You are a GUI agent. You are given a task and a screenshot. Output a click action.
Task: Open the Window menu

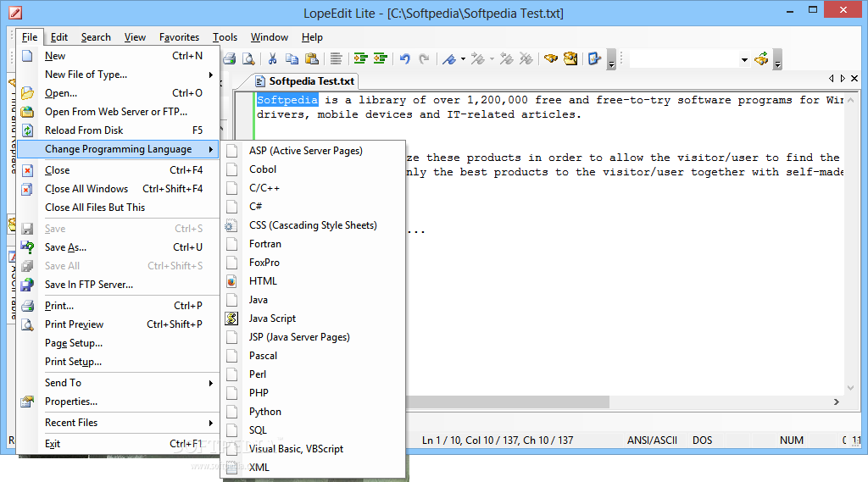(269, 37)
